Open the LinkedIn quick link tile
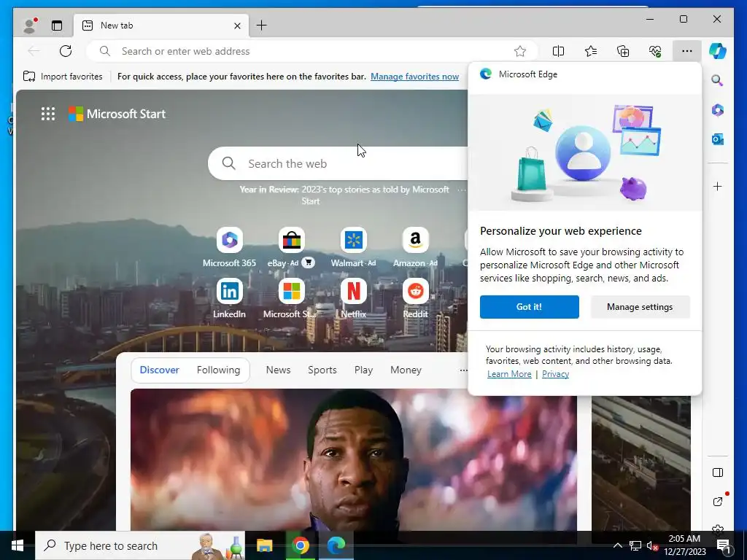This screenshot has height=560, width=747. 229,298
